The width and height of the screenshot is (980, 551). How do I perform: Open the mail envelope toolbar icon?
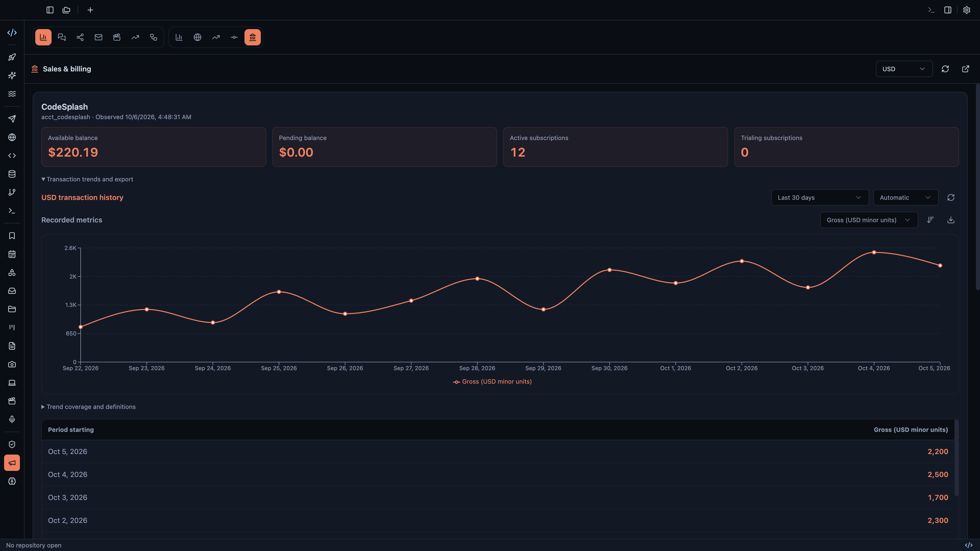(99, 37)
